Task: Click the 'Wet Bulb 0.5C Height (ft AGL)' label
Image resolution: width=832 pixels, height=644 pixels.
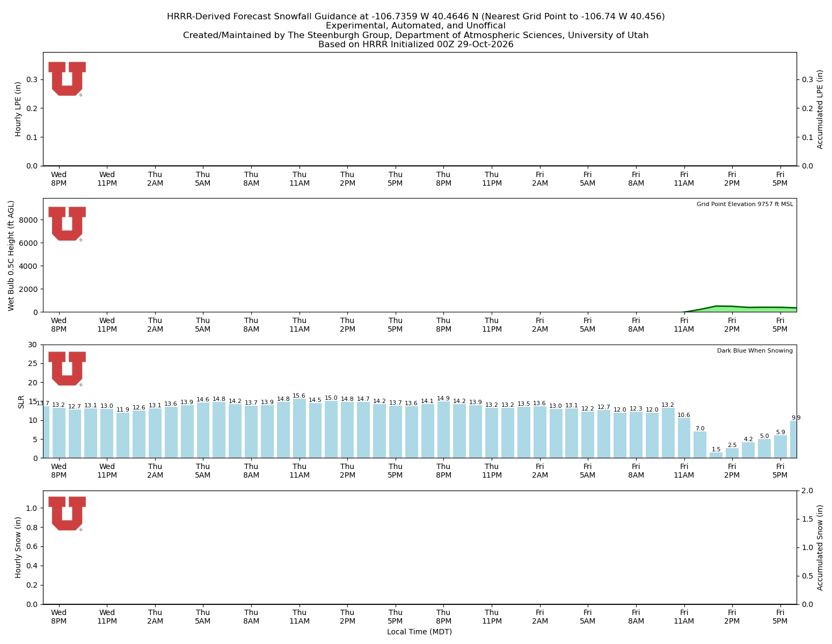Action: point(11,255)
